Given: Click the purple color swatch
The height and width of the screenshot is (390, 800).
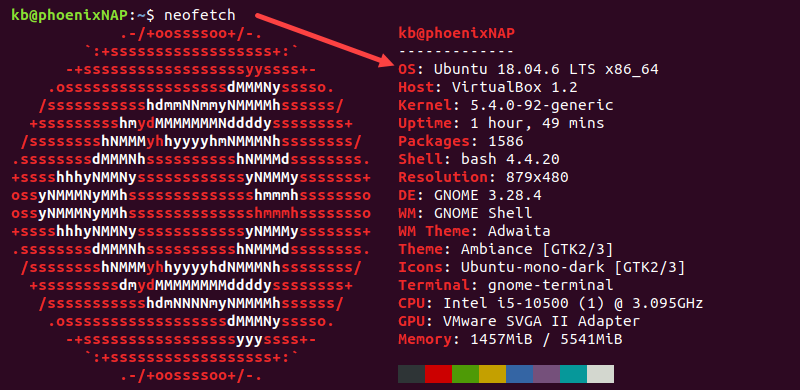Looking at the screenshot, I should (546, 374).
